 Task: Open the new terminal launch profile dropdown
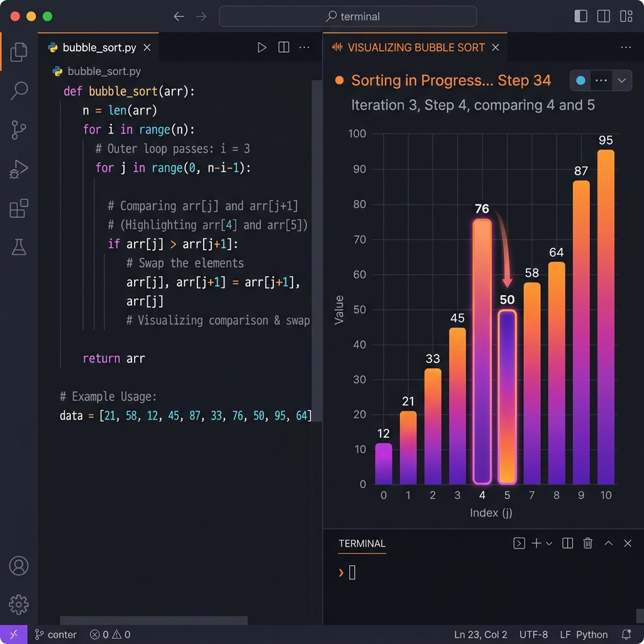coord(549,543)
